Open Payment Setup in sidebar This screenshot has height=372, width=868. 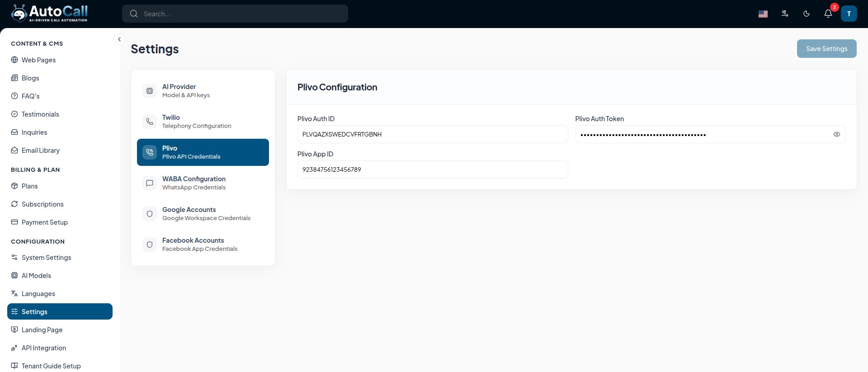pyautogui.click(x=60, y=222)
